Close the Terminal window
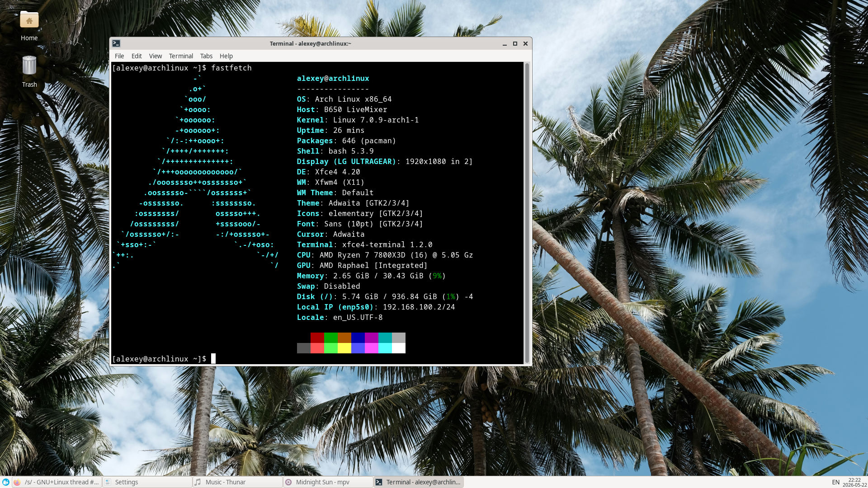This screenshot has height=488, width=868. point(525,43)
